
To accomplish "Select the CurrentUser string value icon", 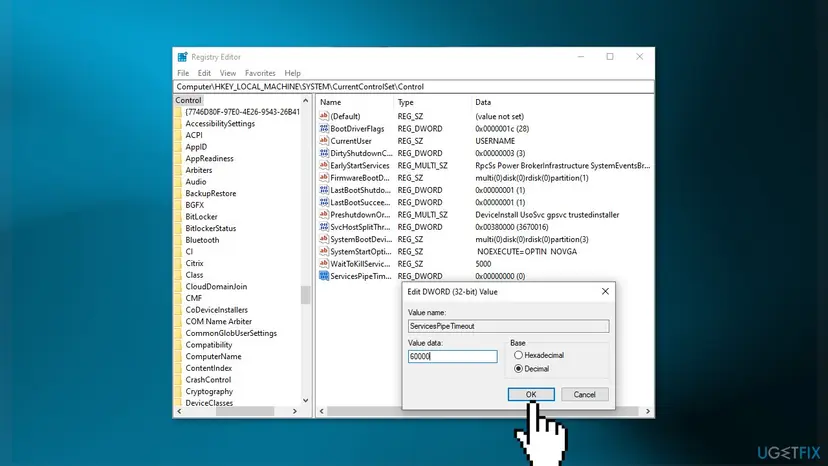I will click(324, 141).
